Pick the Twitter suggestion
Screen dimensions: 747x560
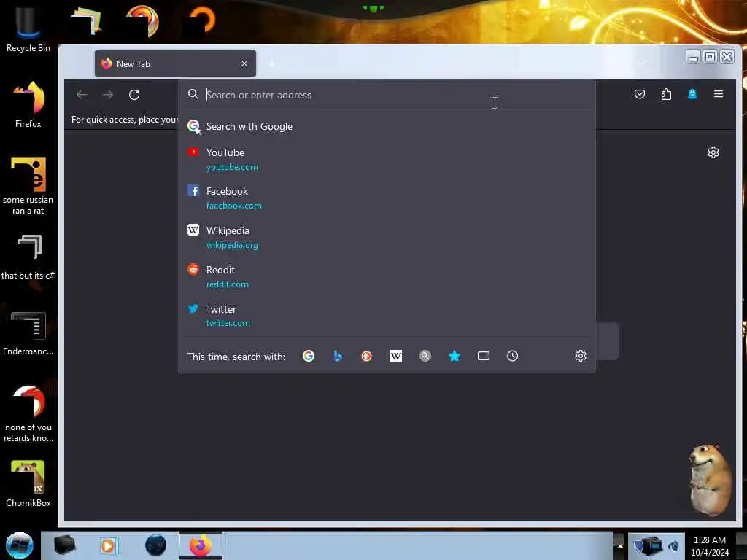387,316
